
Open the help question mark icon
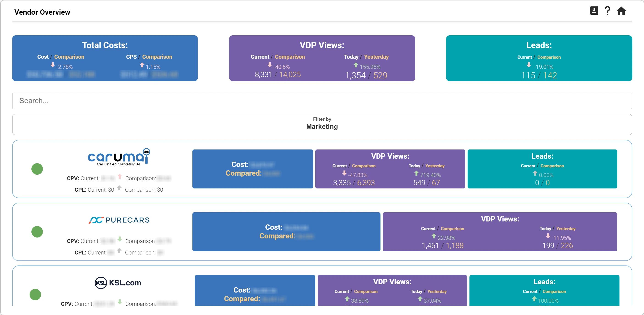(x=608, y=11)
